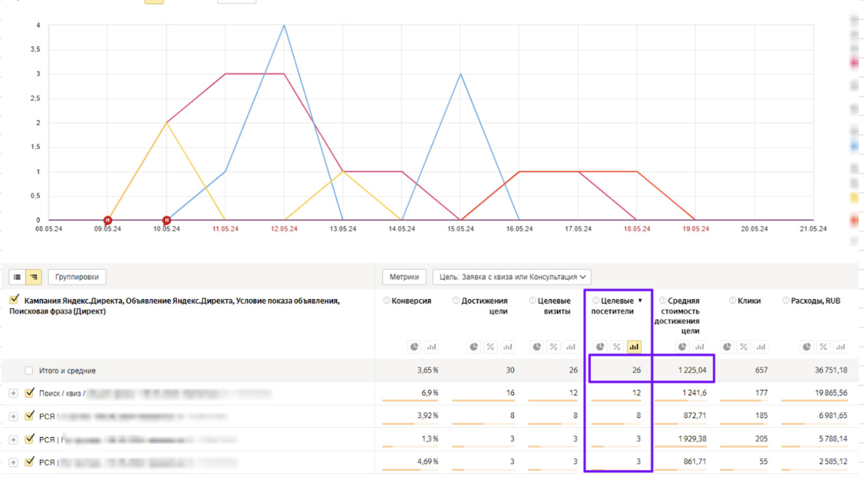The width and height of the screenshot is (868, 495).
Task: Click bar chart icon under Целевые посетители
Action: [634, 347]
